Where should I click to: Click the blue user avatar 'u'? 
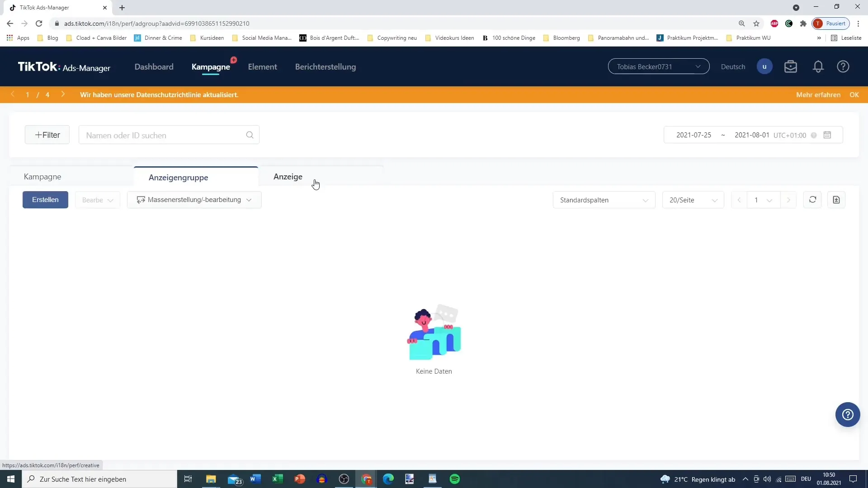point(764,67)
